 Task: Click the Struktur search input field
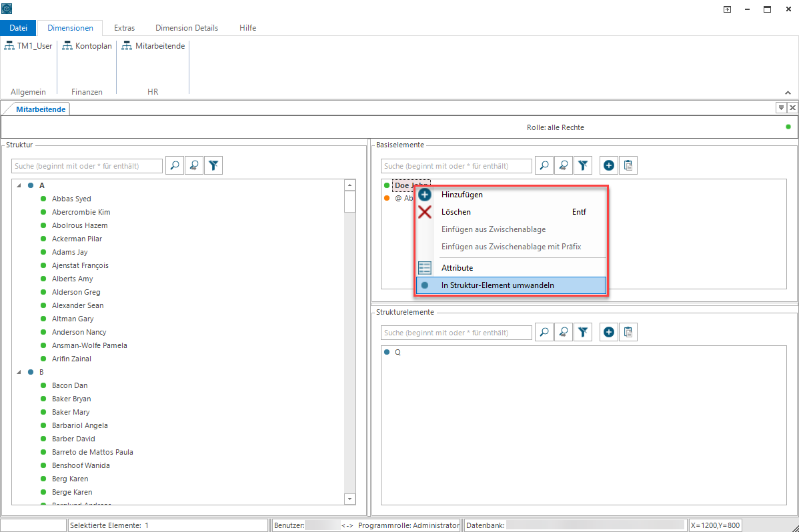coord(87,166)
